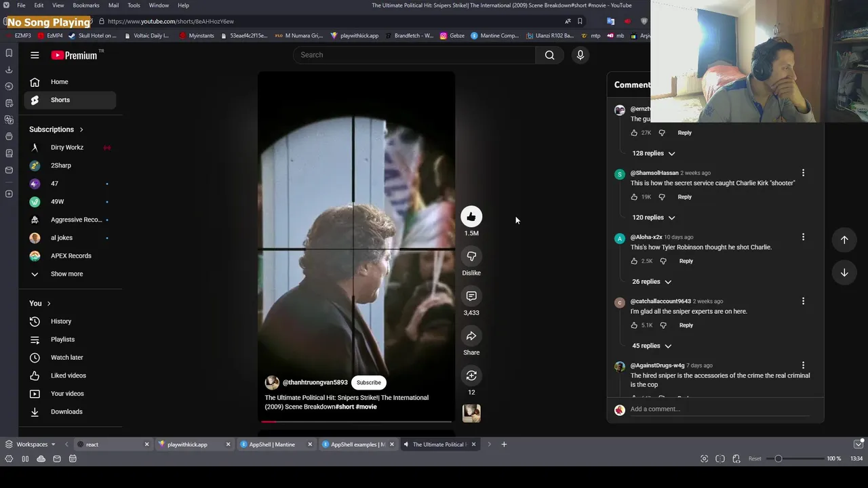Open the You section chevron
This screenshot has width=868, height=488.
(x=49, y=304)
